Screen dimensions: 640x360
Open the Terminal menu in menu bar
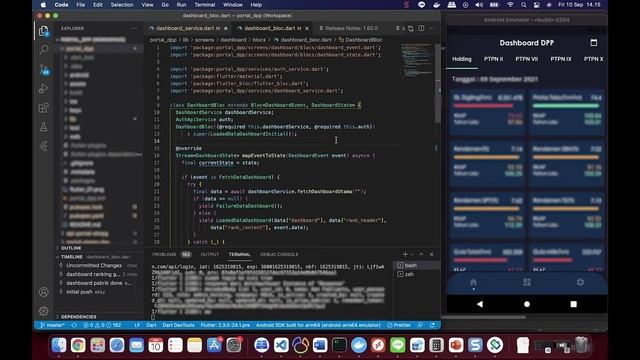tap(204, 5)
